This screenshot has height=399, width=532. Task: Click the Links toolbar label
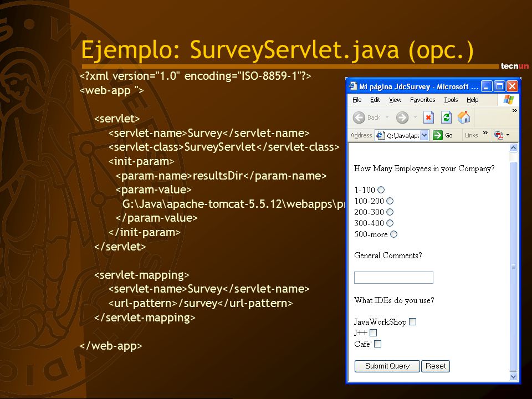[471, 135]
